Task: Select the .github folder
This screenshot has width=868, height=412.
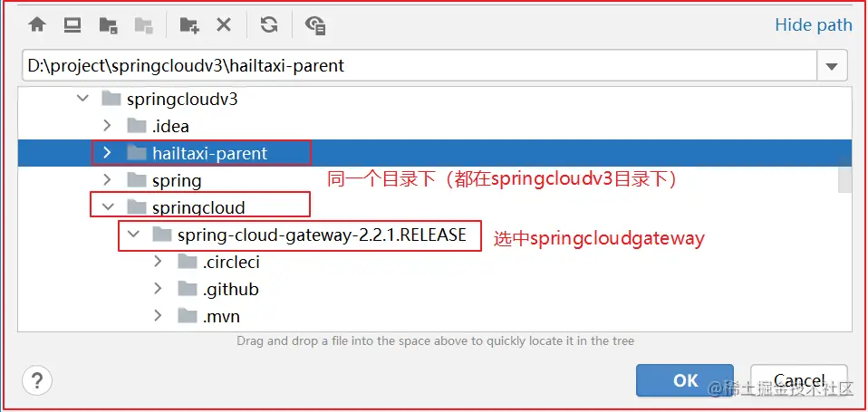Action: [230, 289]
